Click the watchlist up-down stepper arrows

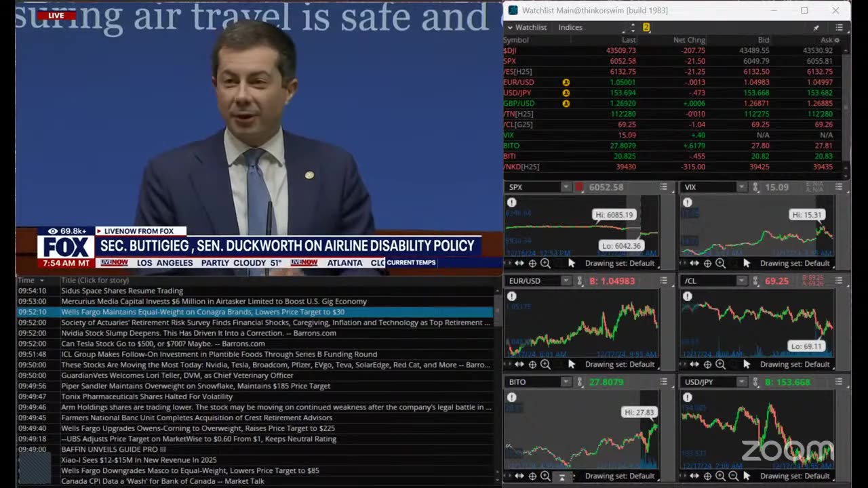tap(633, 28)
